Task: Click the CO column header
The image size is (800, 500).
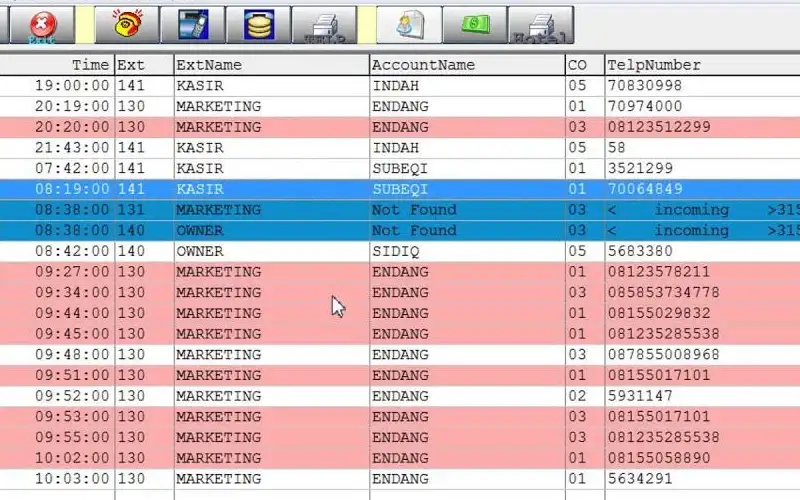Action: point(583,65)
